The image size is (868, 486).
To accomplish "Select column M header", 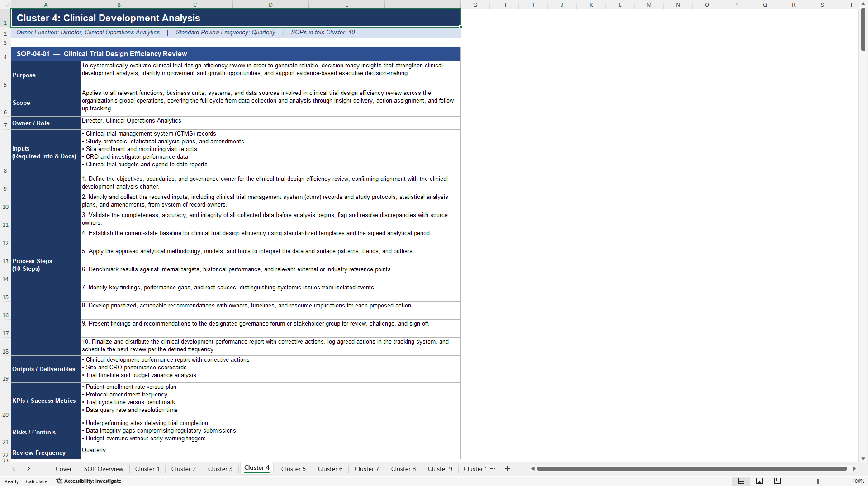I will (649, 5).
